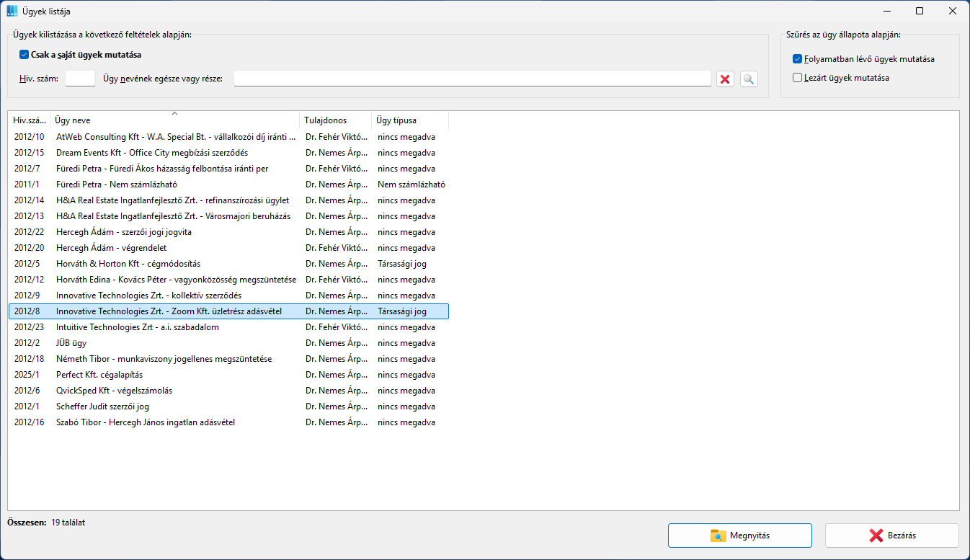Enable 'Lezárt ügyek mutatása' checkbox
Viewport: 970px width, 560px height.
[797, 78]
